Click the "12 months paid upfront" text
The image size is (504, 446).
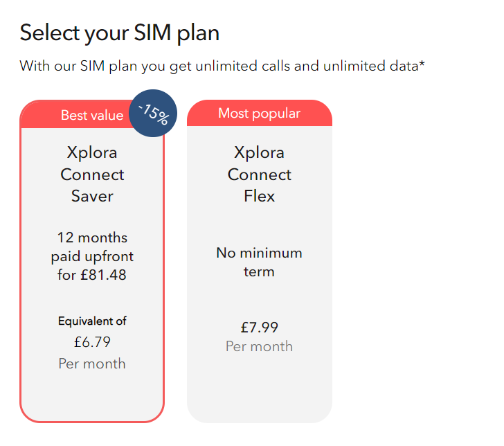tap(92, 247)
